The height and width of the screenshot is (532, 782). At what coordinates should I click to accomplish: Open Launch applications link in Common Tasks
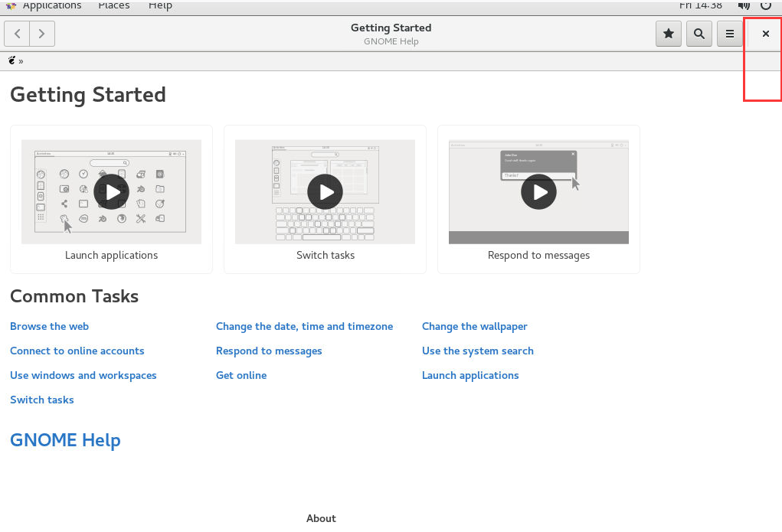tap(470, 375)
